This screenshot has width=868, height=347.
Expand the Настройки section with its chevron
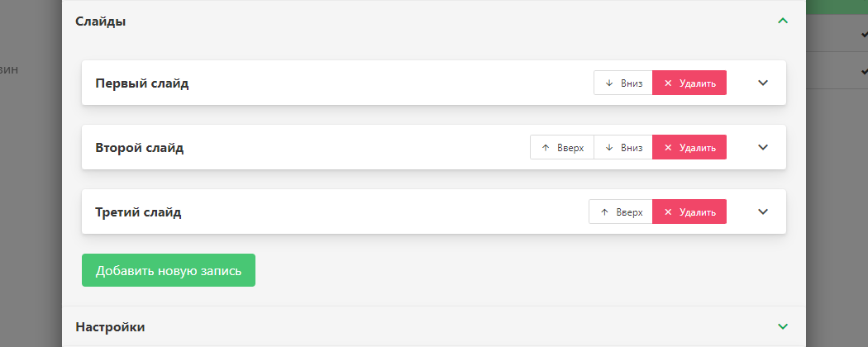(x=783, y=326)
